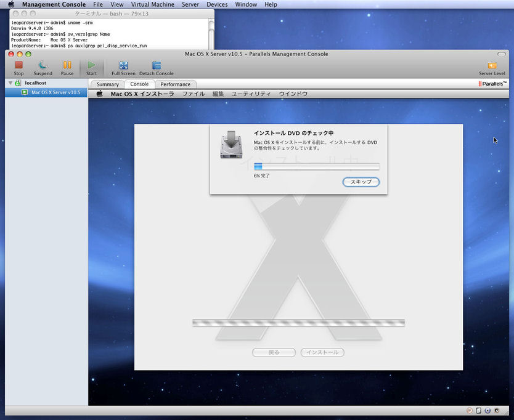This screenshot has height=420, width=514.
Task: Open guest Mac OS X インストーラ menu
Action: [142, 94]
